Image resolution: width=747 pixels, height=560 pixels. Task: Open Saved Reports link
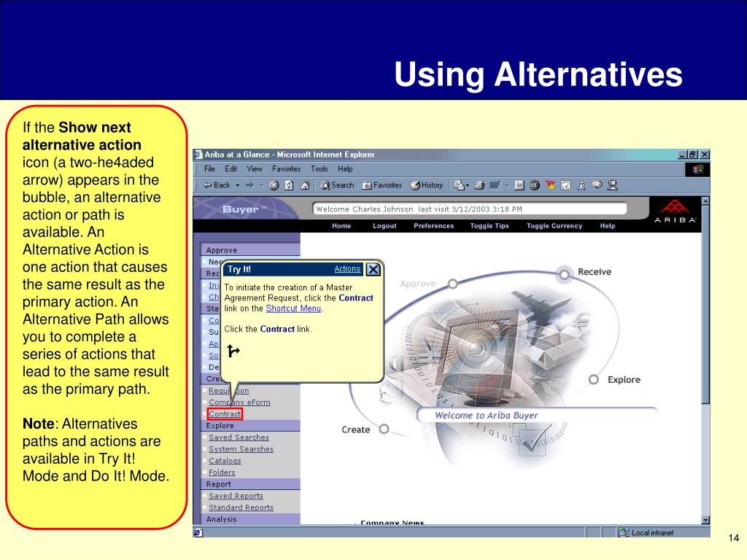pos(236,496)
